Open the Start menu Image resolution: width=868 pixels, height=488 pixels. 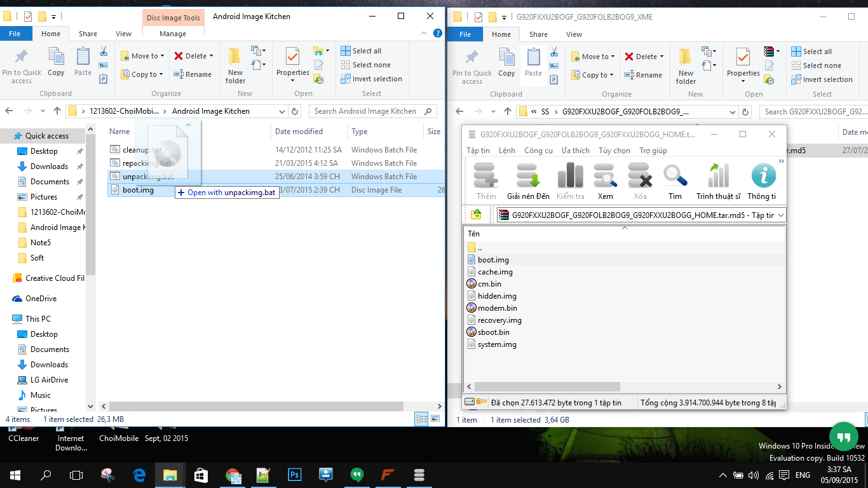[x=15, y=475]
